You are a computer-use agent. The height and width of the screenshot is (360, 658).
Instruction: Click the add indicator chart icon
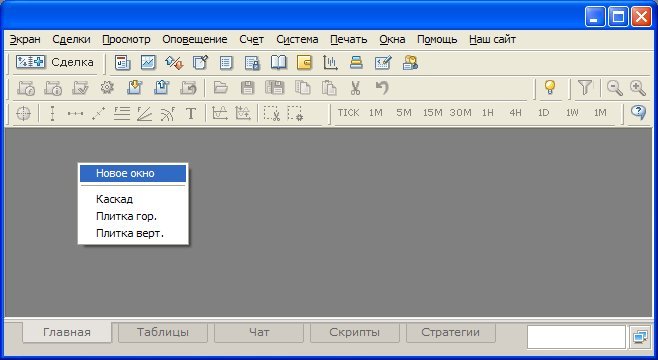(243, 113)
